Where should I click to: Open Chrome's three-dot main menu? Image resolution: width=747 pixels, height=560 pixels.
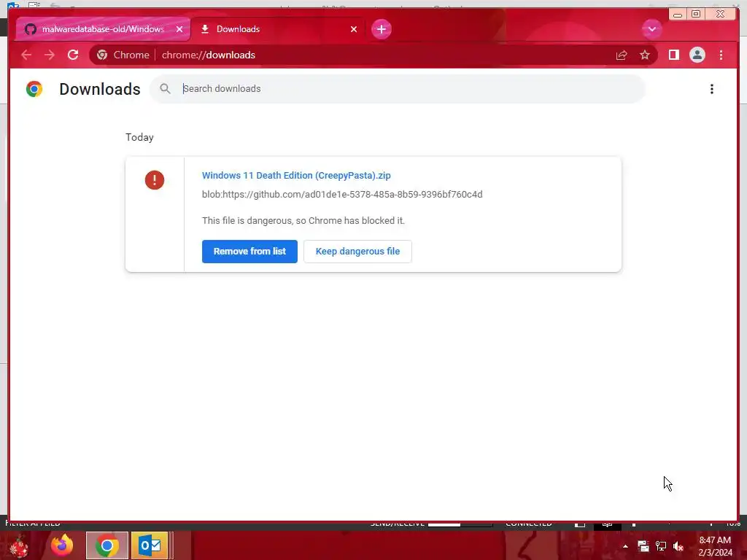(x=721, y=55)
